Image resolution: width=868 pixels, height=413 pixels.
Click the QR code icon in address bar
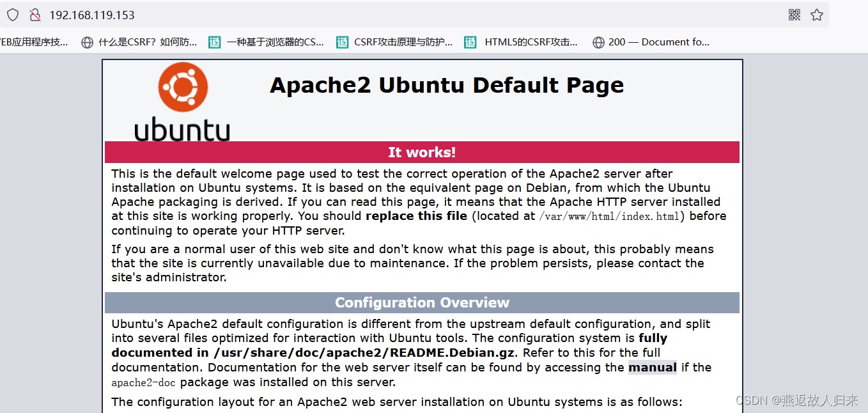point(794,15)
